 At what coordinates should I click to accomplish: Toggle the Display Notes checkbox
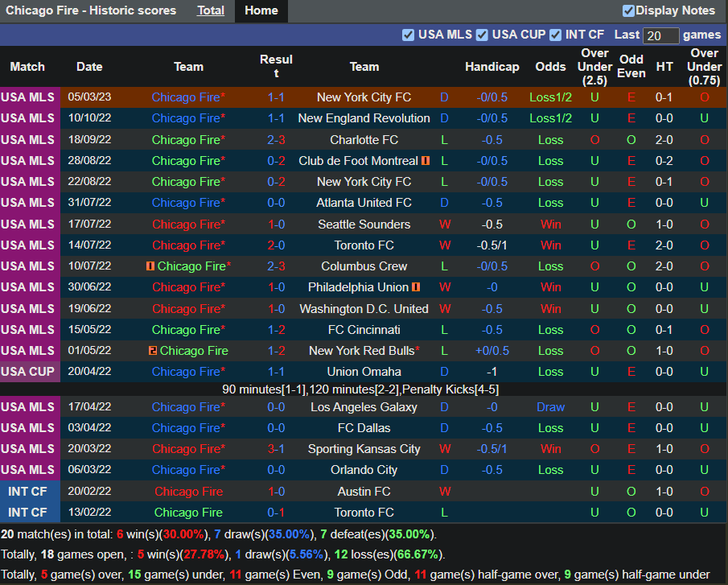(628, 10)
